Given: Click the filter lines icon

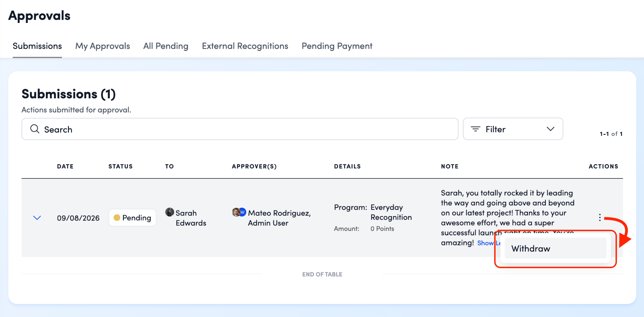Looking at the screenshot, I should point(475,129).
